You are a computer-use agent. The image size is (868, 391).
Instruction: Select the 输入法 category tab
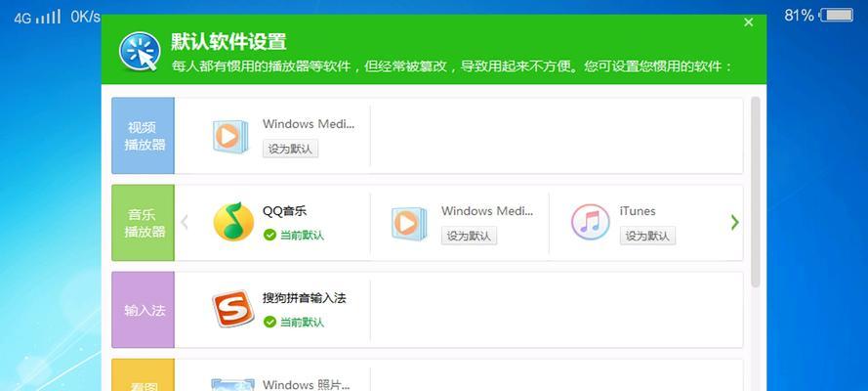click(144, 310)
